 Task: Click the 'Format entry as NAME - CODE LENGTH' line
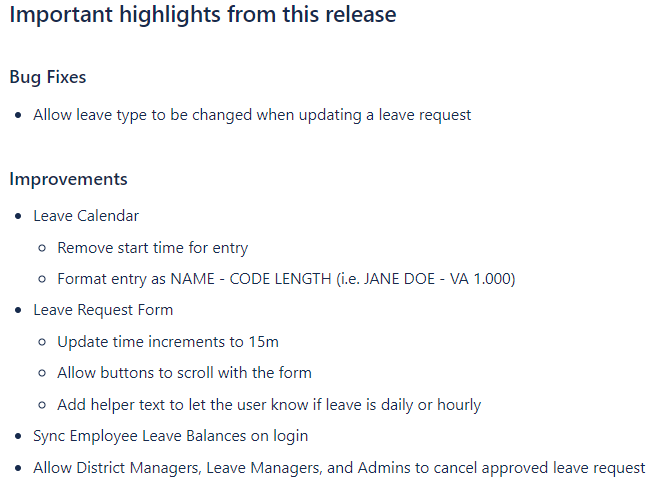(x=286, y=279)
